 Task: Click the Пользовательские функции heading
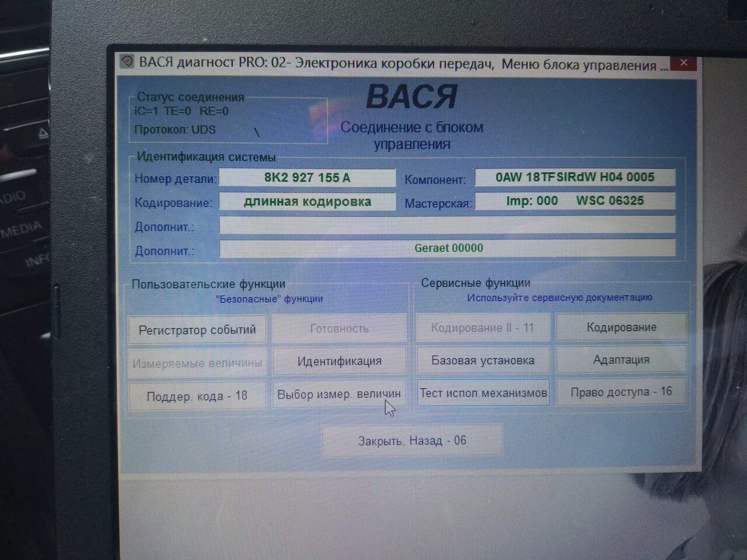(208, 284)
